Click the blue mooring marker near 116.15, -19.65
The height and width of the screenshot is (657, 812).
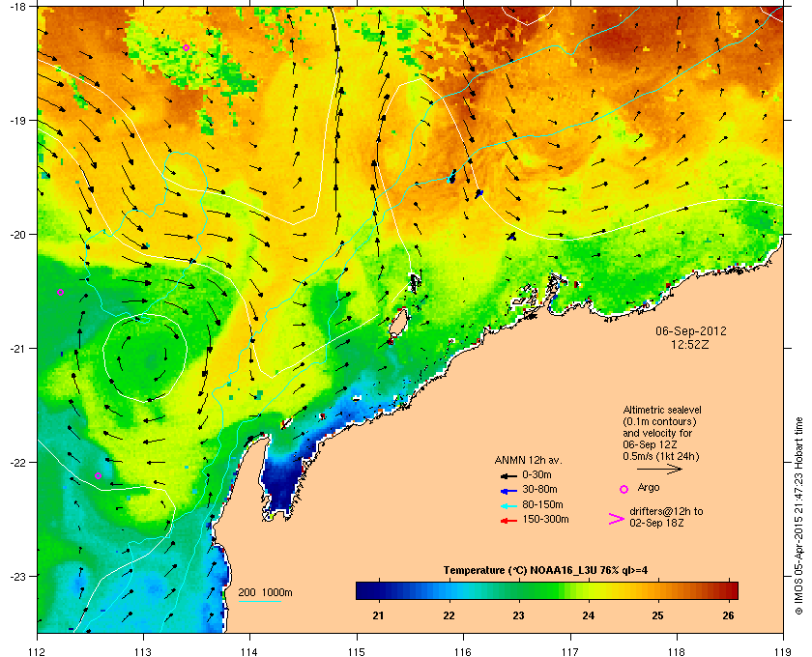coord(479,193)
